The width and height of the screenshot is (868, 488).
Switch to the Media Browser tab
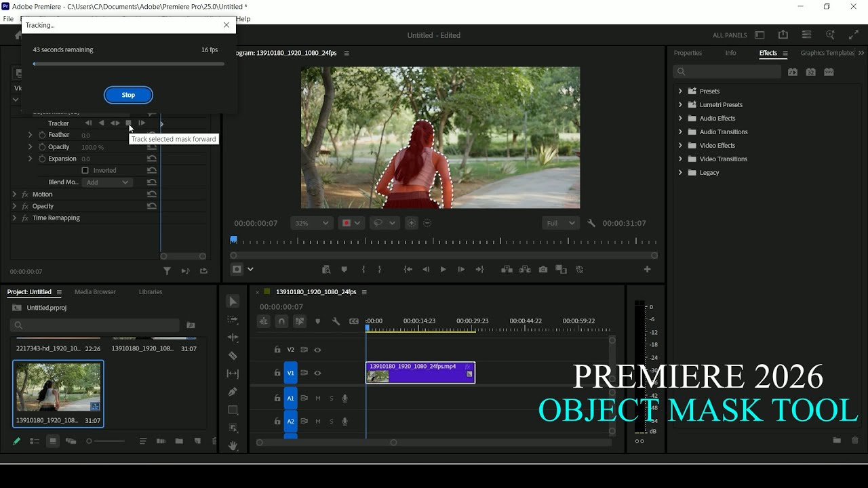pos(95,292)
